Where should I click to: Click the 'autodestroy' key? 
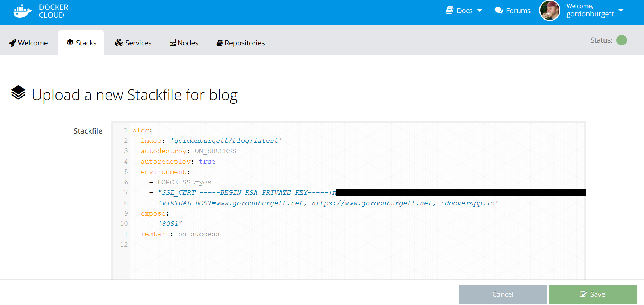click(x=163, y=151)
